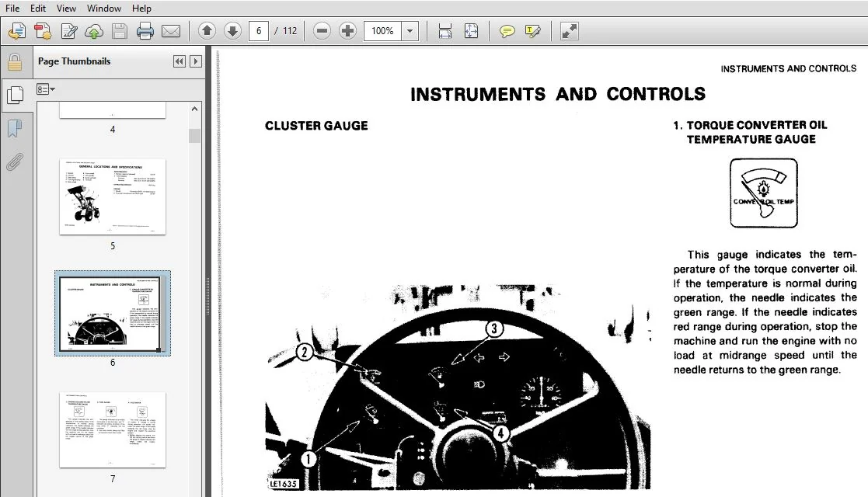Image resolution: width=868 pixels, height=497 pixels.
Task: Click the zoom percentage field showing 100%
Action: [382, 31]
